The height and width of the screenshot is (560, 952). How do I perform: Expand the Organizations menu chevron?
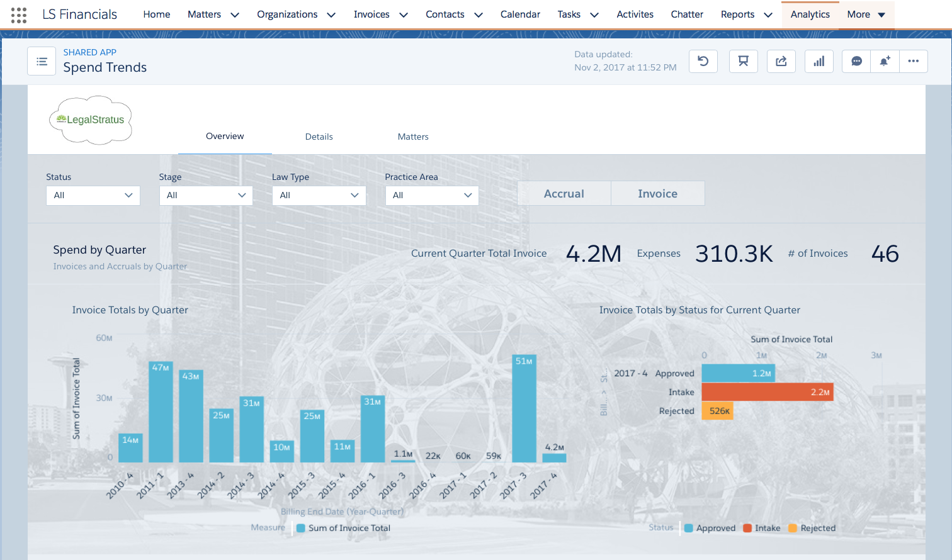coord(331,15)
